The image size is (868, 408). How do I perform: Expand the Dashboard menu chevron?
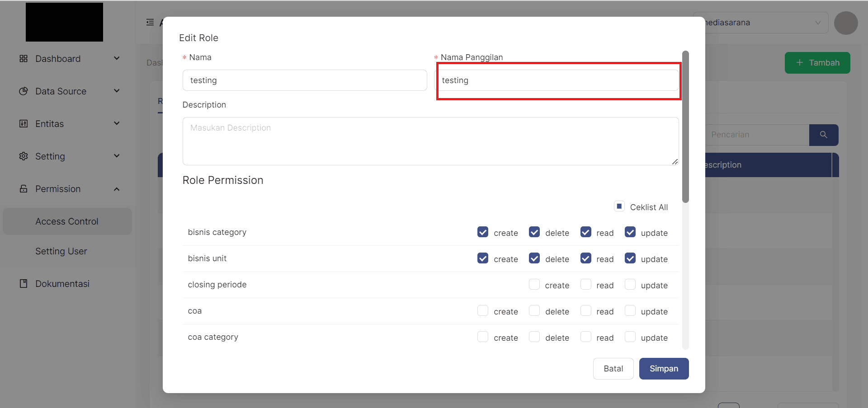click(117, 58)
